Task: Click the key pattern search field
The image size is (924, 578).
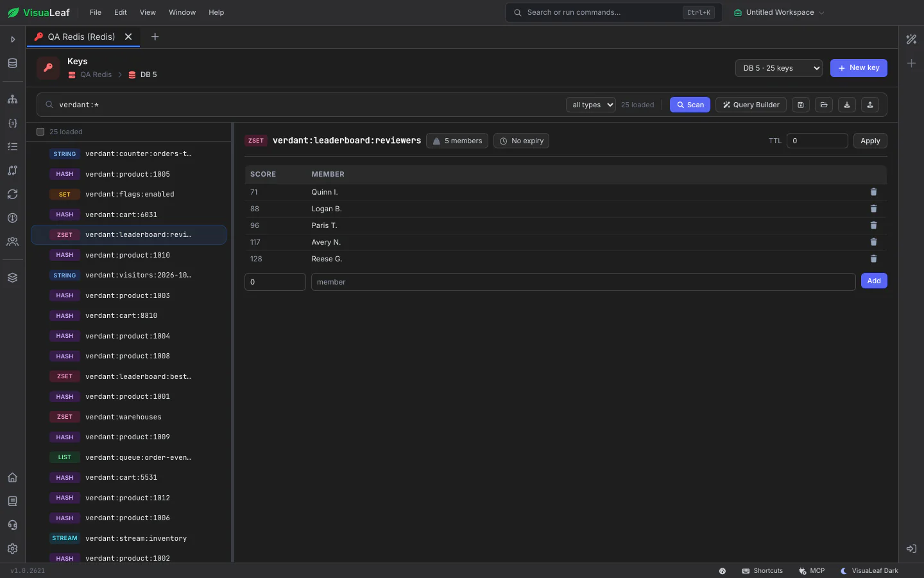Action: click(x=308, y=105)
